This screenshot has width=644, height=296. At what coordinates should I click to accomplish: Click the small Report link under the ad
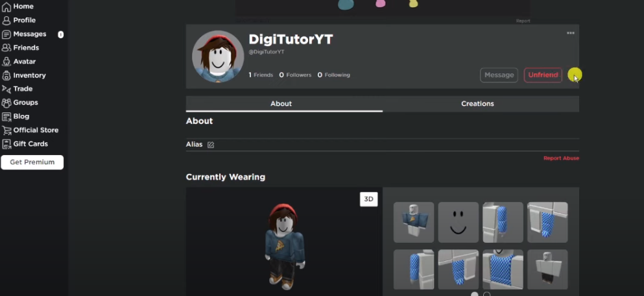(523, 21)
